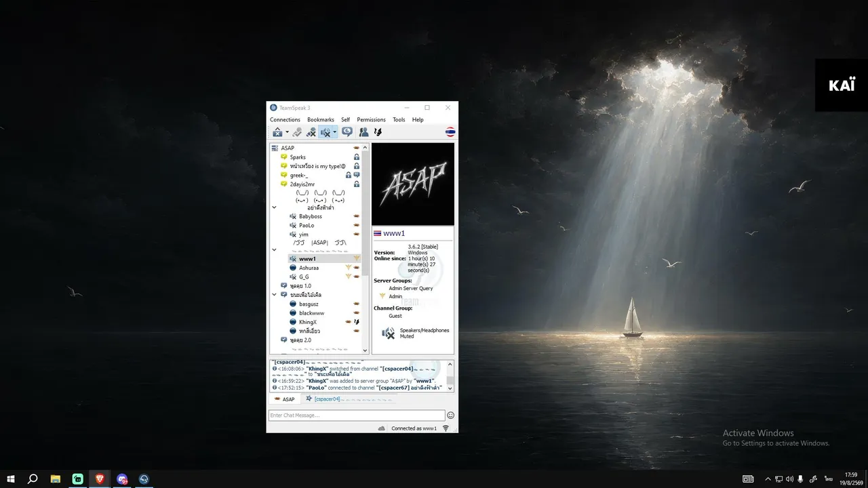868x488 pixels.
Task: Click the admin badge icon next to Ashuraa
Action: coord(349,268)
